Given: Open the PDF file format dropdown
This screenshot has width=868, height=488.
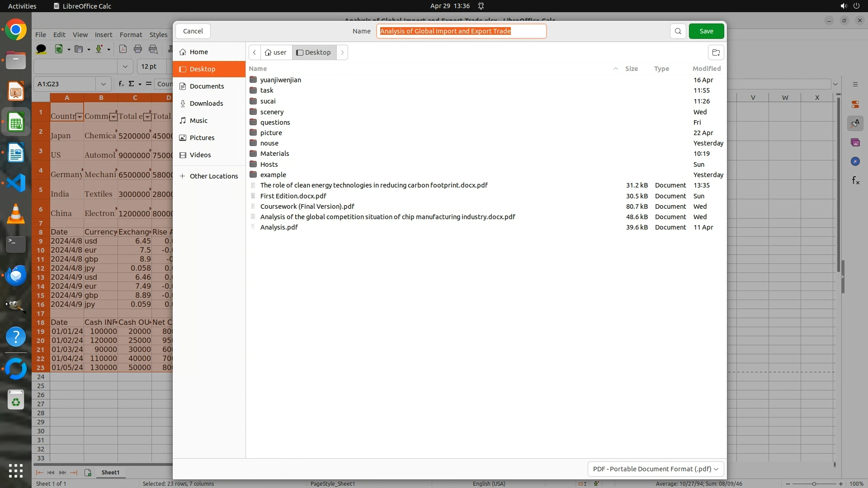Looking at the screenshot, I should [655, 469].
